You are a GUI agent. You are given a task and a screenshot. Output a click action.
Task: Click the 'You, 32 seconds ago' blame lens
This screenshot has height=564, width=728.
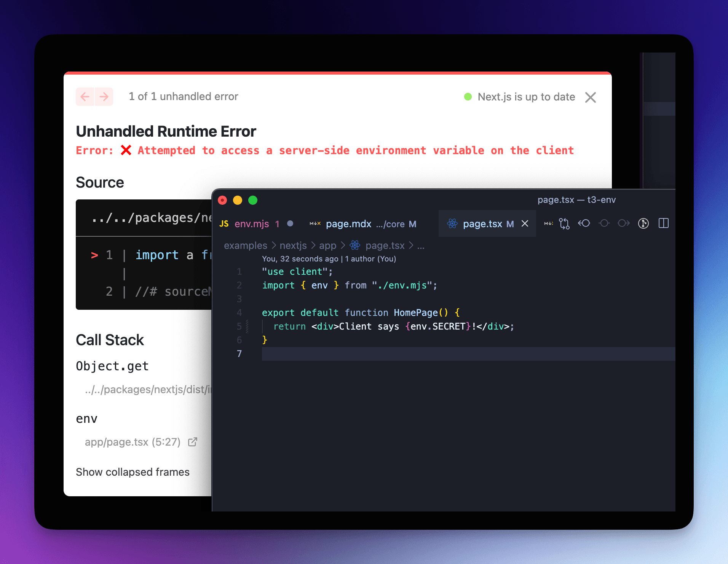[329, 259]
